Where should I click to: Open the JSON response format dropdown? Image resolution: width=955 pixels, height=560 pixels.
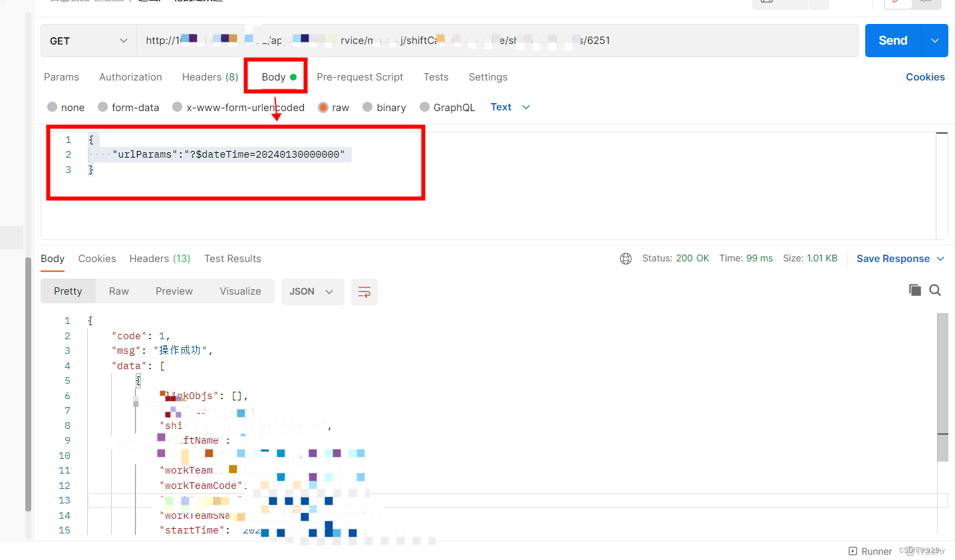(313, 291)
